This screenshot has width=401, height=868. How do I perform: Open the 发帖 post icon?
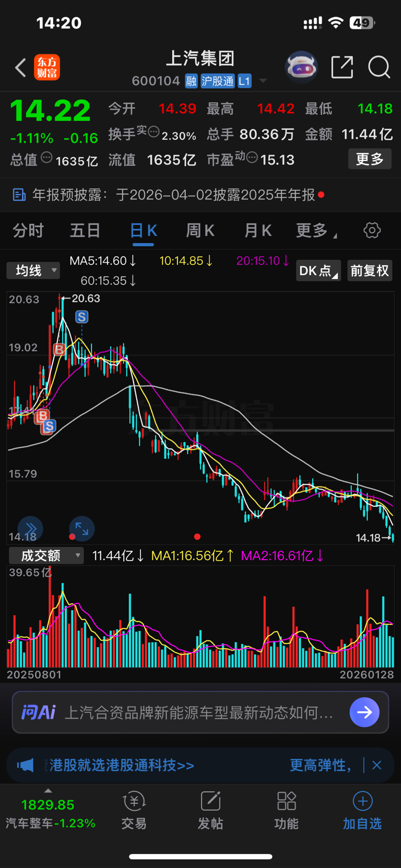coord(210,810)
